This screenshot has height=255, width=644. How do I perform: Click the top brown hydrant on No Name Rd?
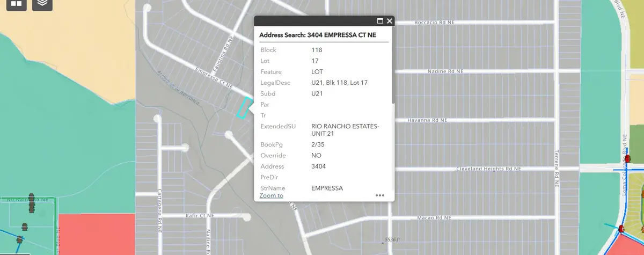pos(32,197)
